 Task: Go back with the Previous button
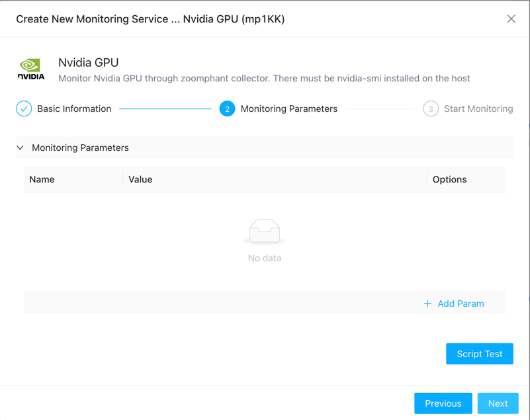click(x=443, y=403)
